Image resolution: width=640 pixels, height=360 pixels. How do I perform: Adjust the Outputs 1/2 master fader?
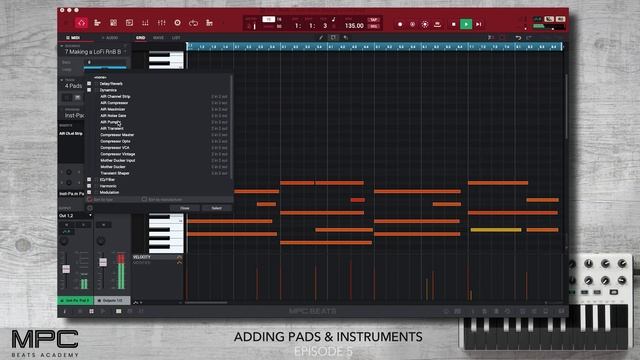103,262
